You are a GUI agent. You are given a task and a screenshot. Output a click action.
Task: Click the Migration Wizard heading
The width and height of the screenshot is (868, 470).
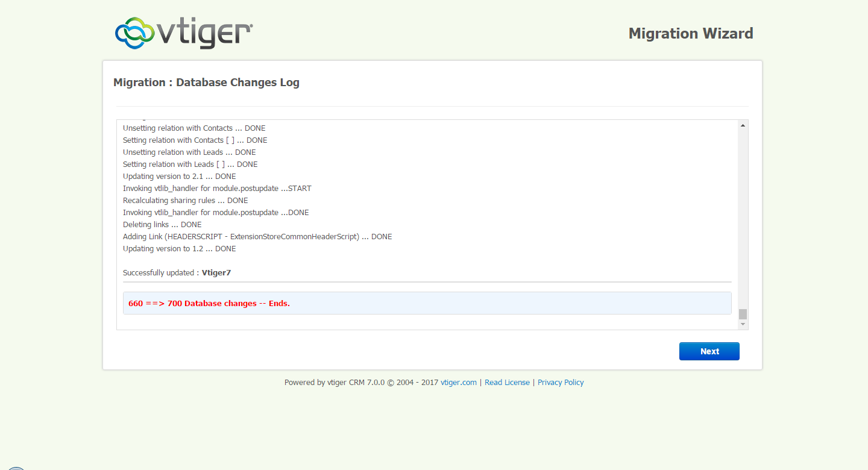(x=691, y=34)
